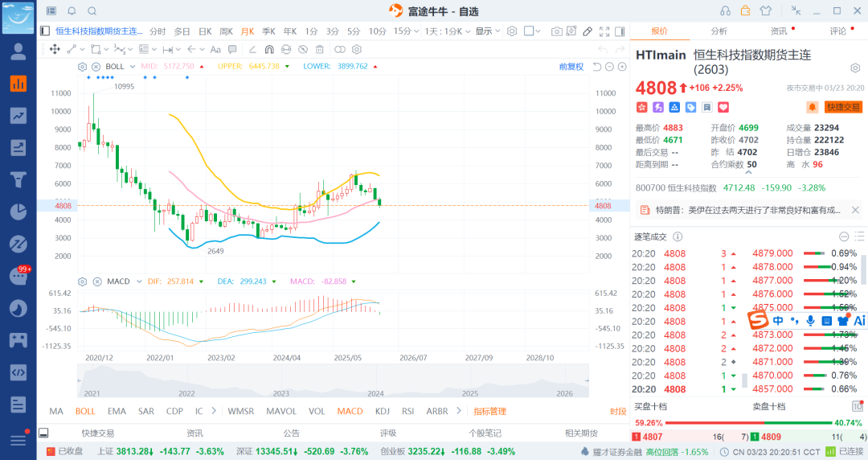This screenshot has height=460, width=868.
Task: Toggle the favorite heart icon
Action: [x=723, y=108]
